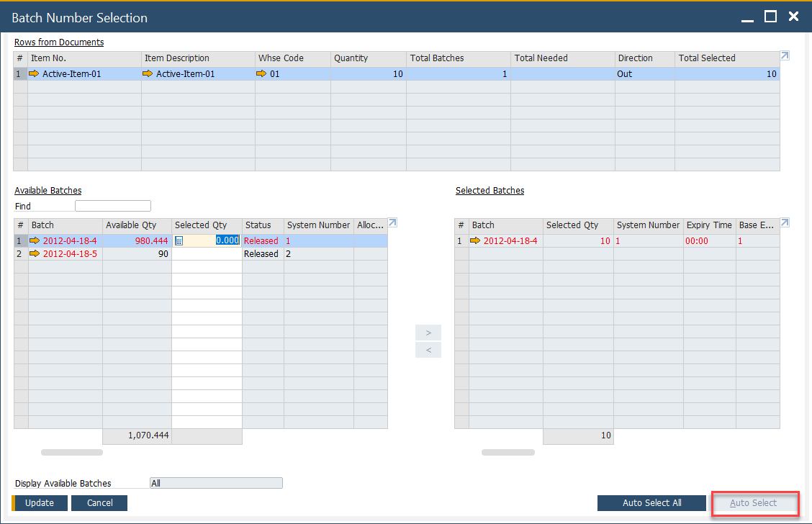Click link arrow next to Item No. Active-Item-01
This screenshot has height=524, width=812.
(35, 73)
